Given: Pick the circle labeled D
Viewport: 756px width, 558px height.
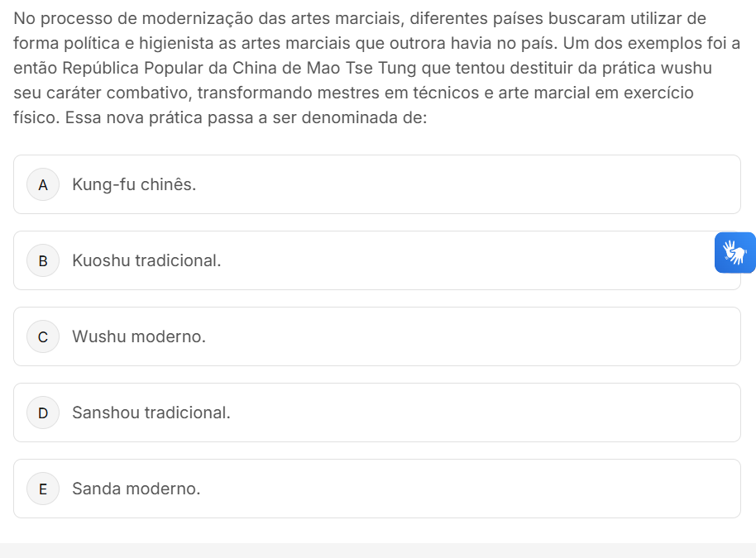Looking at the screenshot, I should tap(43, 413).
